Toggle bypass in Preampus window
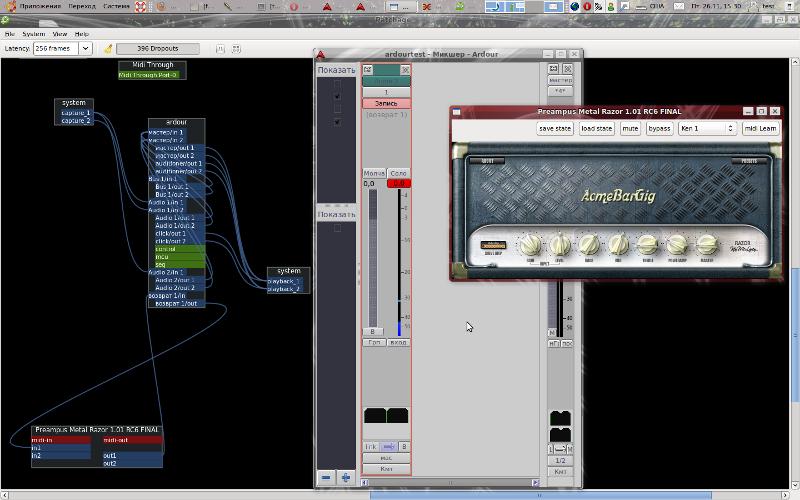The width and height of the screenshot is (800, 500). (659, 129)
